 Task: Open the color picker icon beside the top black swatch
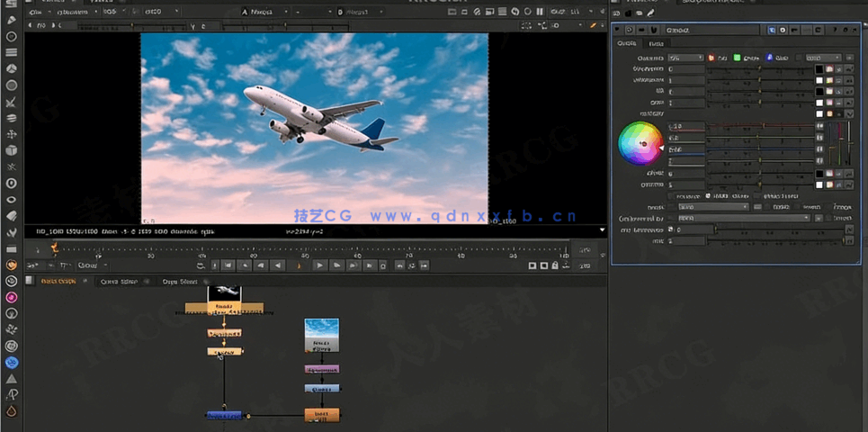click(830, 69)
